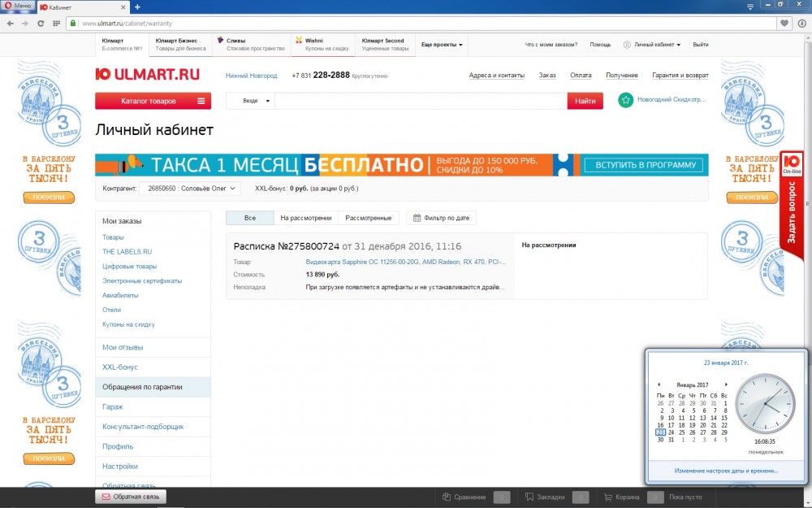Switch to the Рассмотренные tab
812x508 pixels.
[x=369, y=218]
